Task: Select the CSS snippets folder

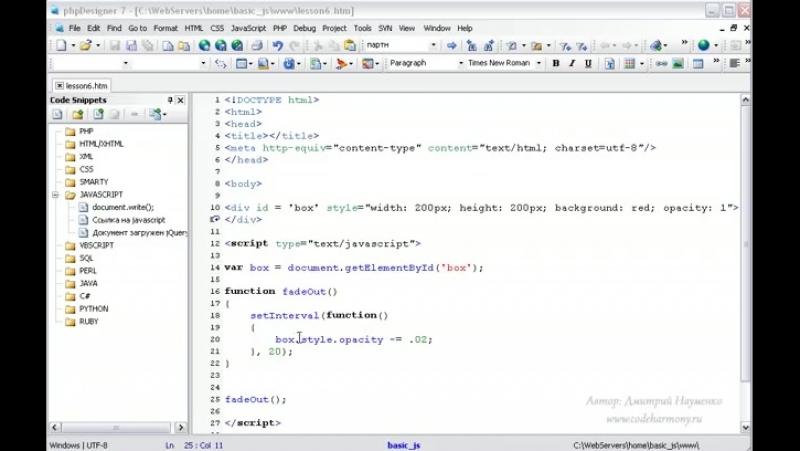Action: click(x=86, y=169)
